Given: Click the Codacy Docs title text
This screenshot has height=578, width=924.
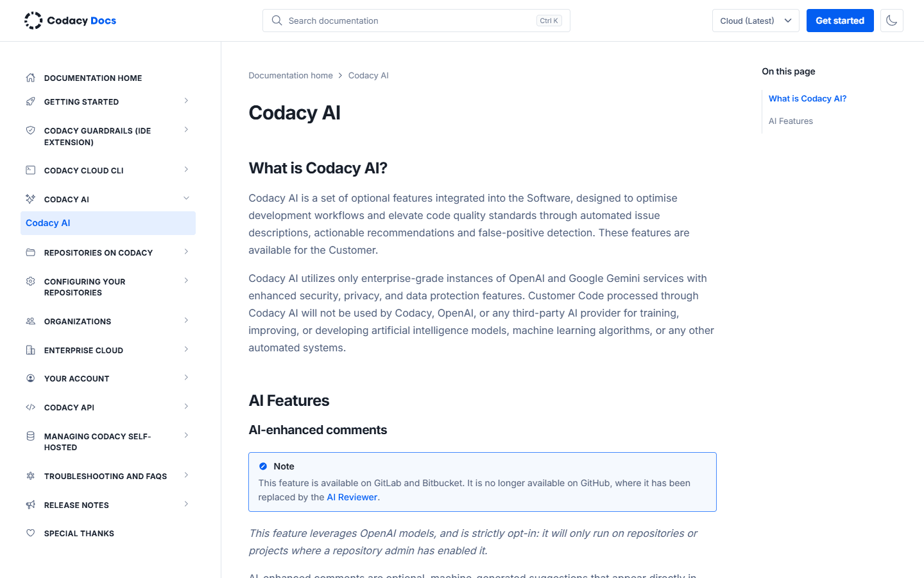Looking at the screenshot, I should (81, 21).
